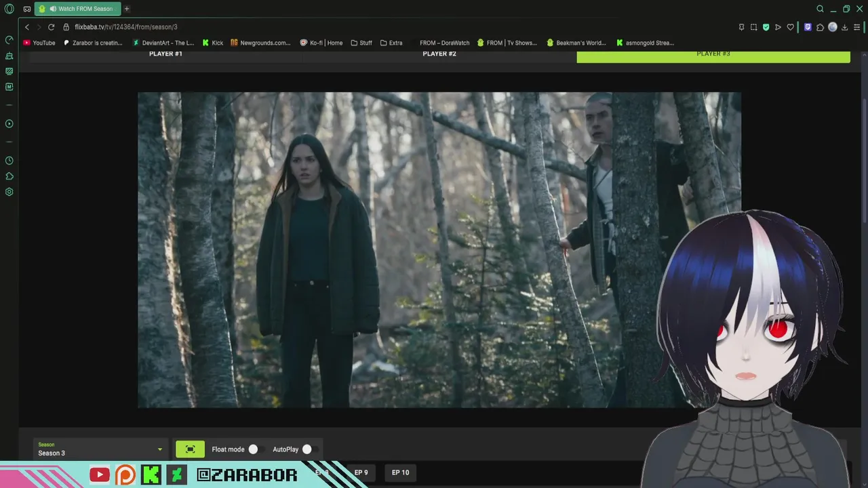Select the Watch FROM Season browser tab
The image size is (868, 488).
[x=77, y=9]
